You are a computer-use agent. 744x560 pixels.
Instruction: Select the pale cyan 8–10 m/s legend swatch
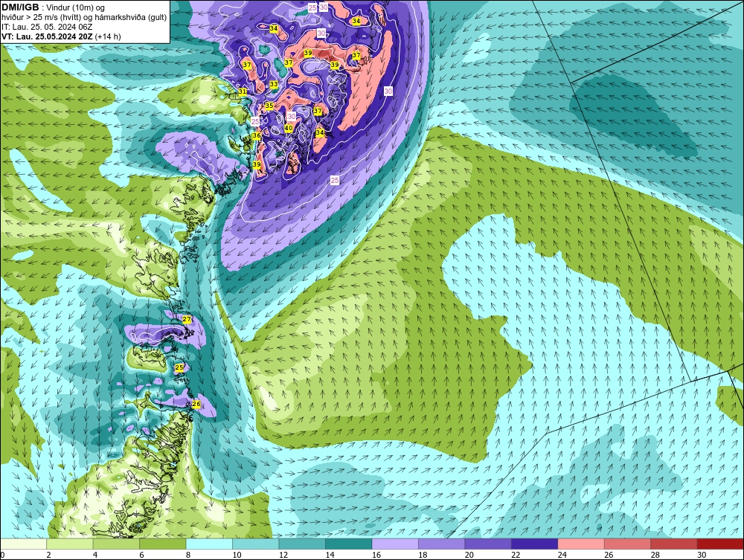coord(209,544)
